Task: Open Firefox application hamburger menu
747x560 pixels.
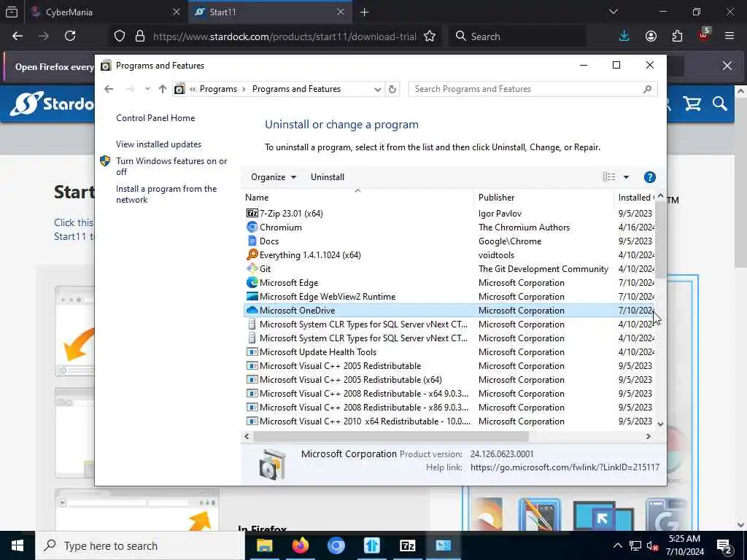Action: coord(729,36)
